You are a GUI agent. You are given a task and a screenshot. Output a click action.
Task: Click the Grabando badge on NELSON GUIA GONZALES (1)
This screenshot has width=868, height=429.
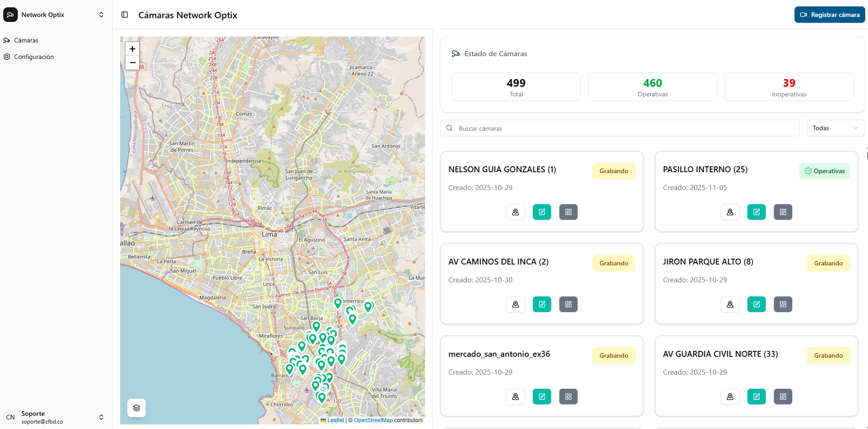[x=614, y=171]
